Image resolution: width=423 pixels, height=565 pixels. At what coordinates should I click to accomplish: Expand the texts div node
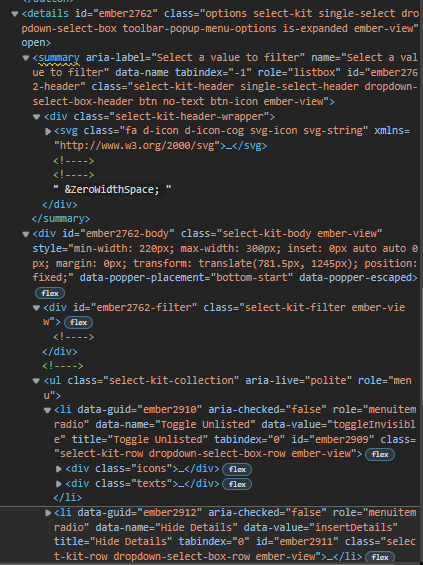58,484
